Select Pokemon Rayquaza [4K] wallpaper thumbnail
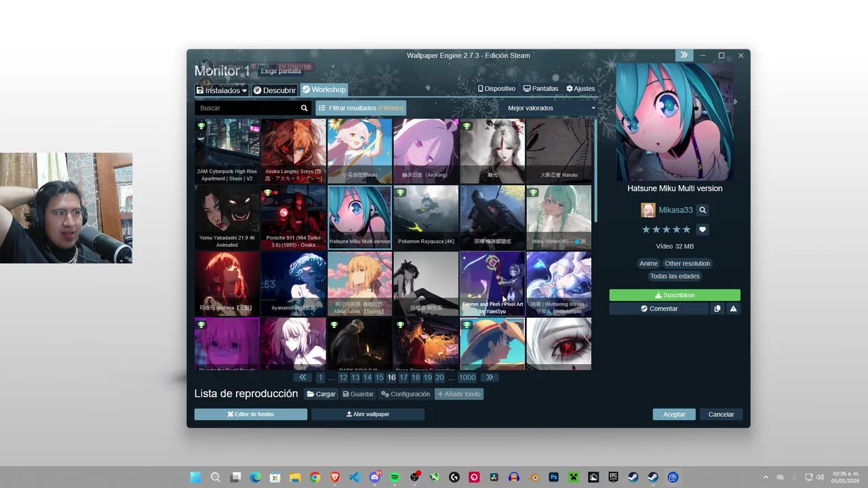The width and height of the screenshot is (868, 488). click(x=426, y=217)
